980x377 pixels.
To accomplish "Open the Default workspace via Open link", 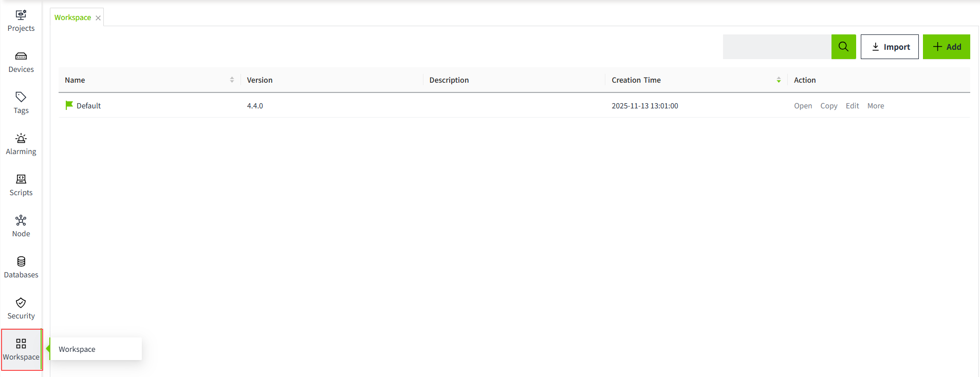I will tap(803, 106).
